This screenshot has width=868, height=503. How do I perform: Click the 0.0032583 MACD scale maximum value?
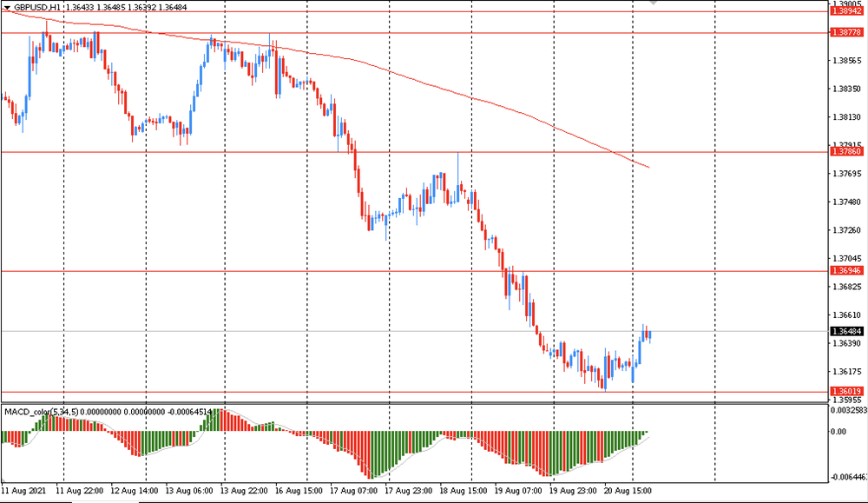[849, 411]
